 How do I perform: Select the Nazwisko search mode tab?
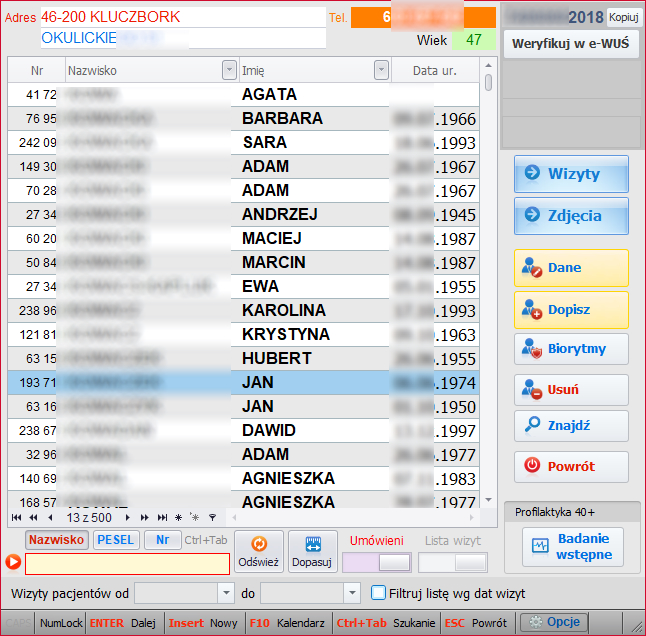(x=56, y=540)
